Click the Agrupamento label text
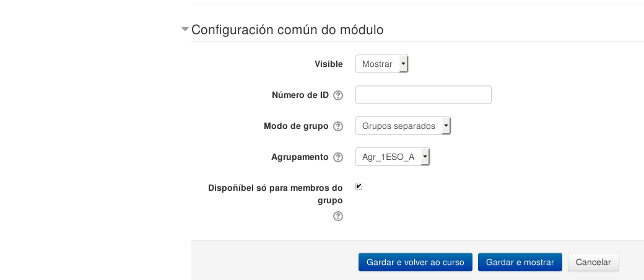Image resolution: width=644 pixels, height=280 pixels. [x=300, y=157]
